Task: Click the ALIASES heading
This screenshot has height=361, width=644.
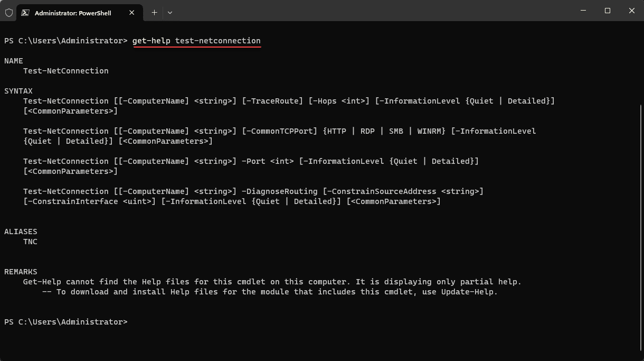Action: point(21,232)
